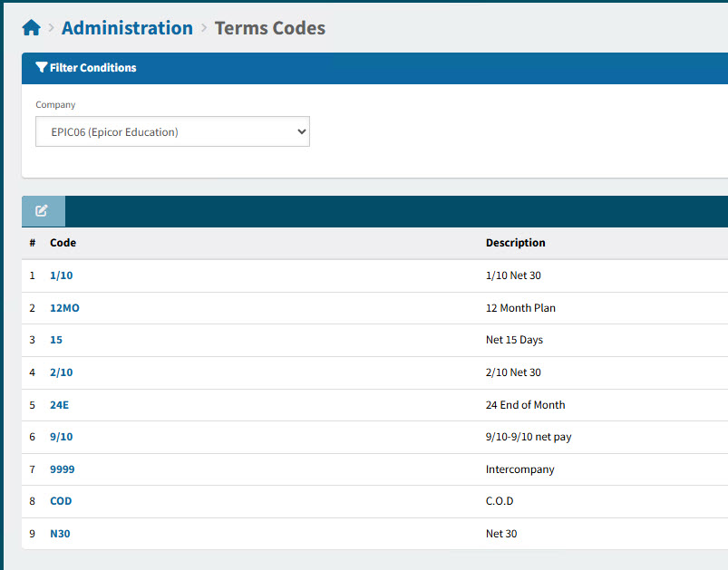The height and width of the screenshot is (570, 728).
Task: Sort by the Code column header
Action: tap(63, 243)
